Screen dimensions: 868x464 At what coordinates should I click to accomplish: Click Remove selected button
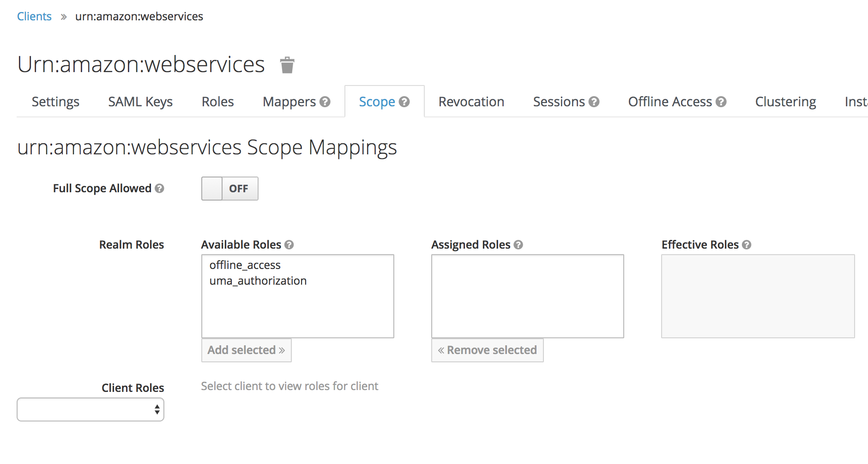coord(488,350)
